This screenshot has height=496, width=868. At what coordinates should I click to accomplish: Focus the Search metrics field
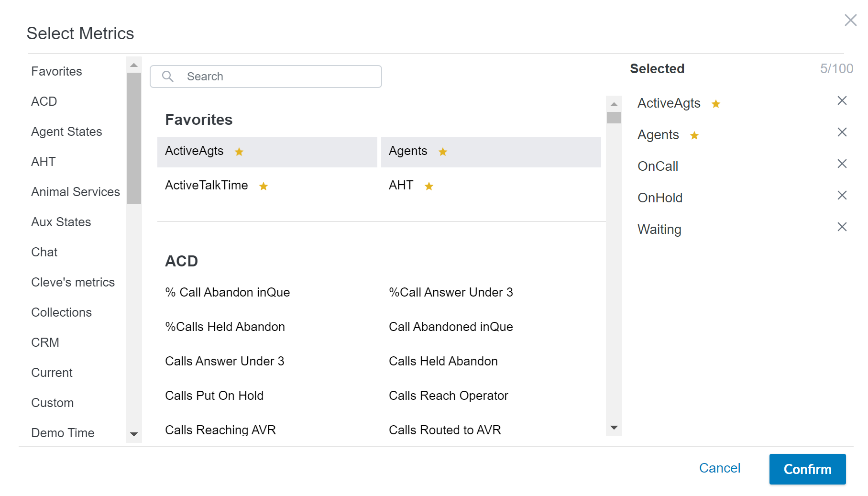pyautogui.click(x=266, y=77)
